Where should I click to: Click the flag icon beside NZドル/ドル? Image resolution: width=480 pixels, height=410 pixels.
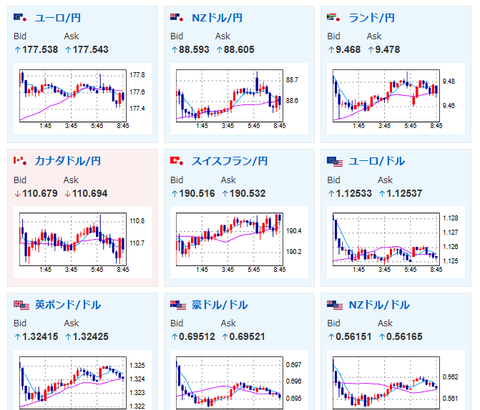click(x=335, y=305)
